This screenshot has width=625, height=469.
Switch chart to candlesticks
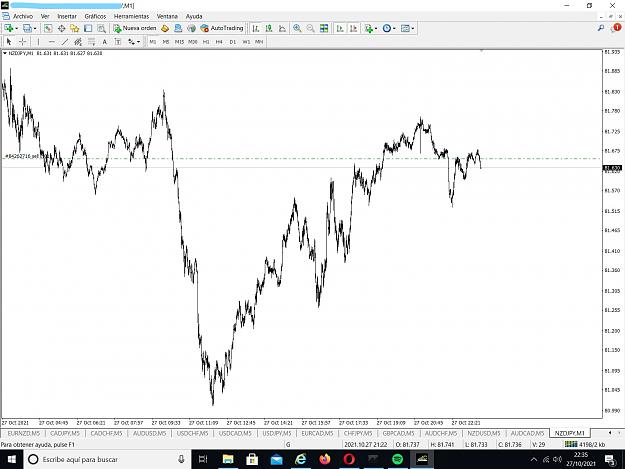coord(269,28)
